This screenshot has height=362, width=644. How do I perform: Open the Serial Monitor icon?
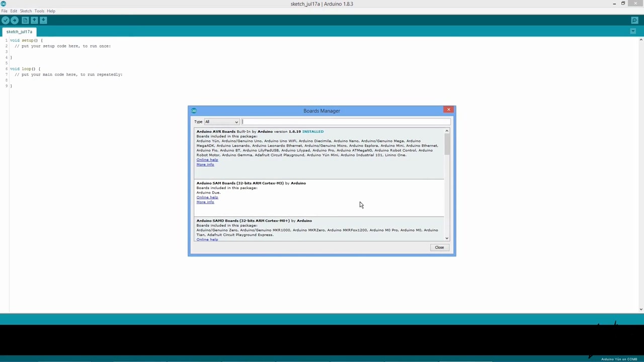coord(634,20)
